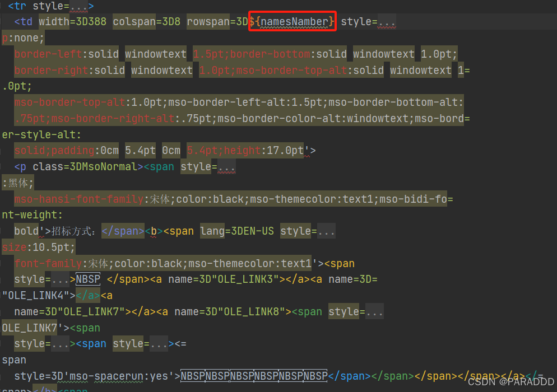Screen dimensions: 557x392
Task: Click the rowspan=3D attribute text
Action: click(217, 22)
